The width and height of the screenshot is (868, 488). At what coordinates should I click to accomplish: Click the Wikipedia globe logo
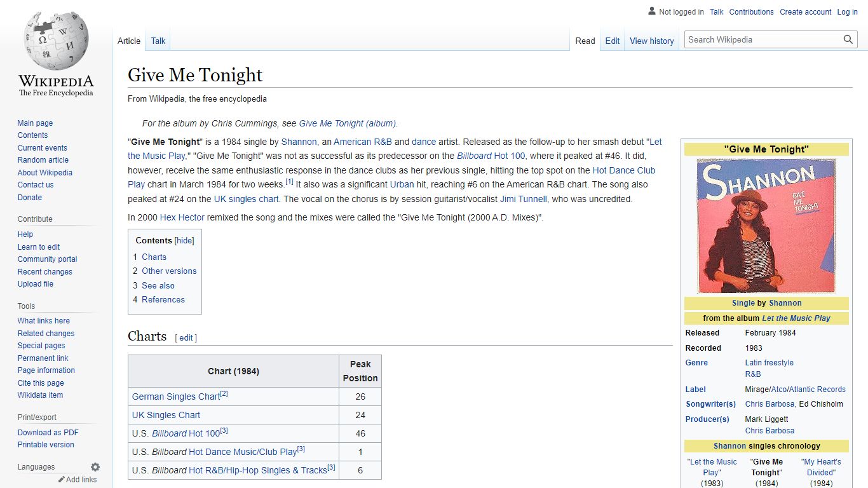(56, 39)
